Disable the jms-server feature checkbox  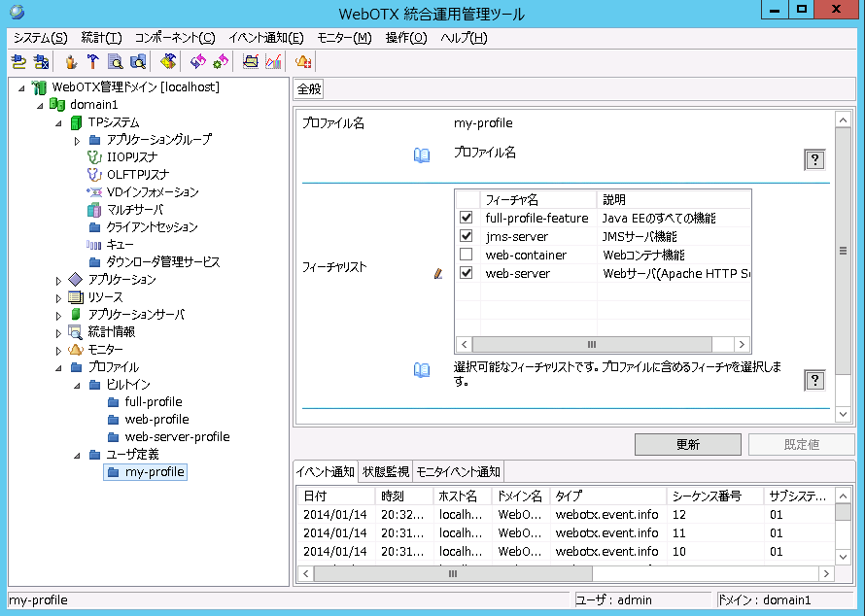click(x=466, y=235)
